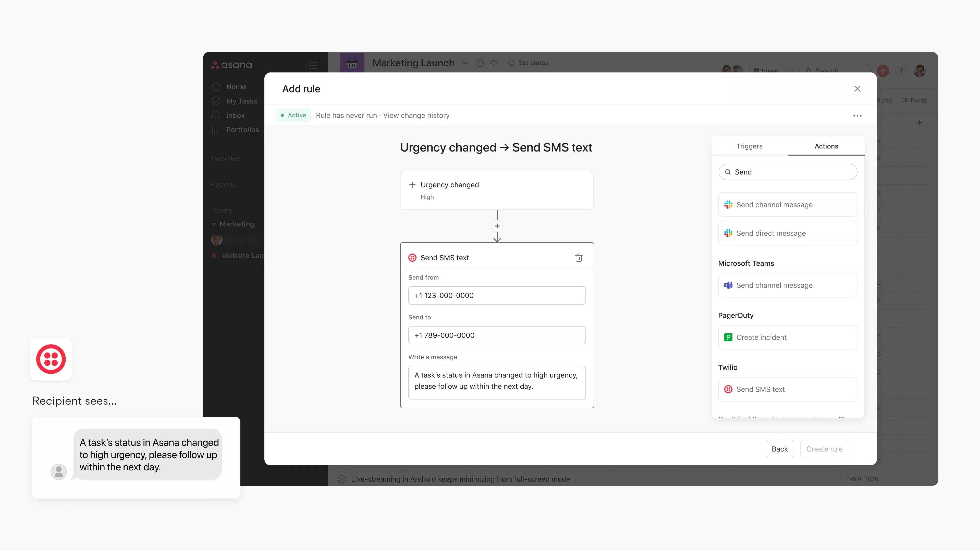
Task: Switch to the Actions tab
Action: pos(826,146)
